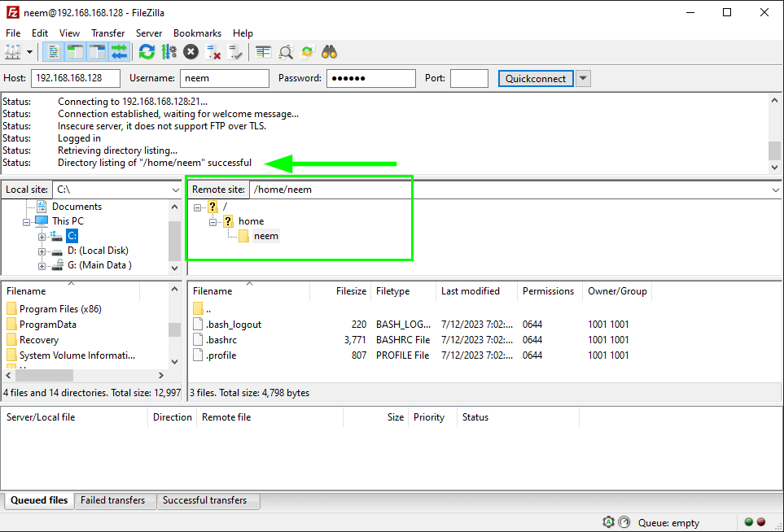Screen dimensions: 784x532
Task: Open the Transfer menu
Action: (108, 33)
